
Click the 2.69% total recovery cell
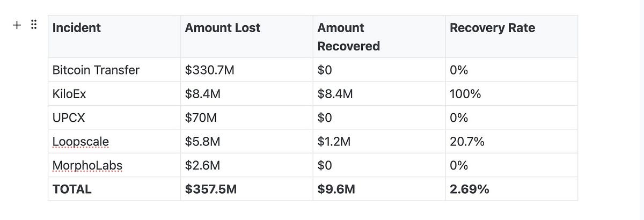click(511, 189)
